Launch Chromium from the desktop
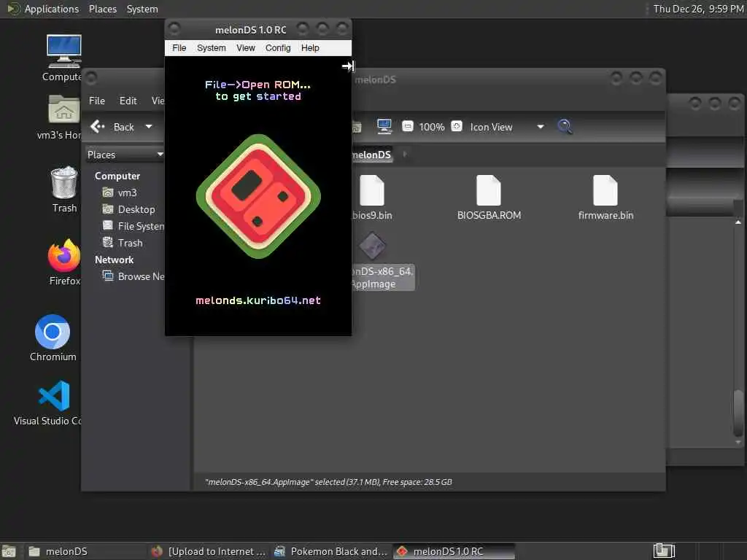This screenshot has height=560, width=747. tap(53, 332)
